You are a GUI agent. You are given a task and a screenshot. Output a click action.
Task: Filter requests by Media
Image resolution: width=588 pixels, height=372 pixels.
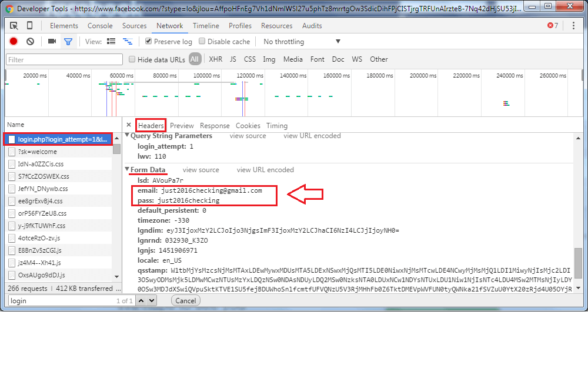tap(293, 59)
